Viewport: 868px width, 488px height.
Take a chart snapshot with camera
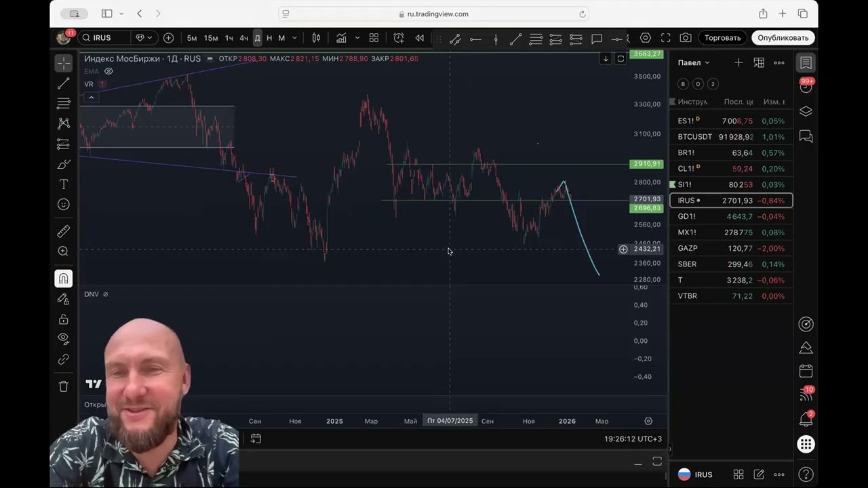point(686,38)
